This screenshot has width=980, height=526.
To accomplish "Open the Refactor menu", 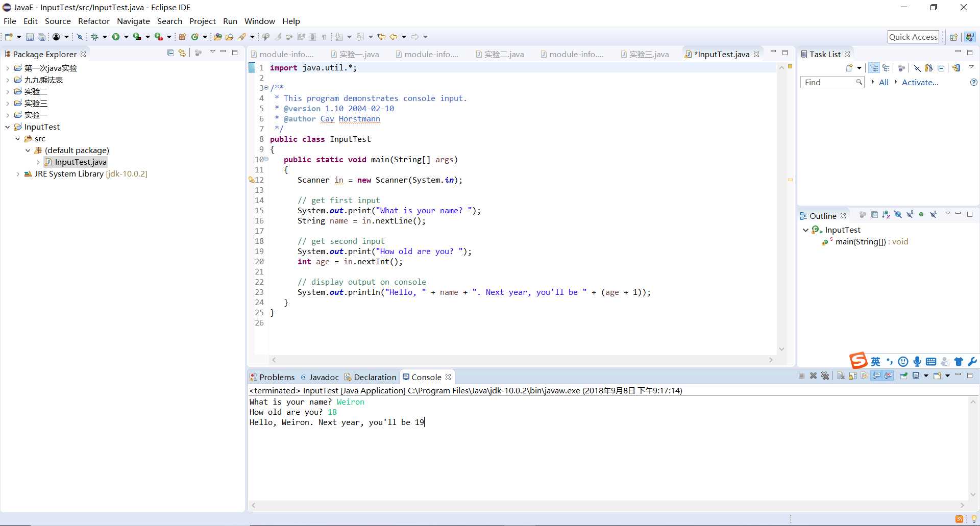I will click(94, 21).
